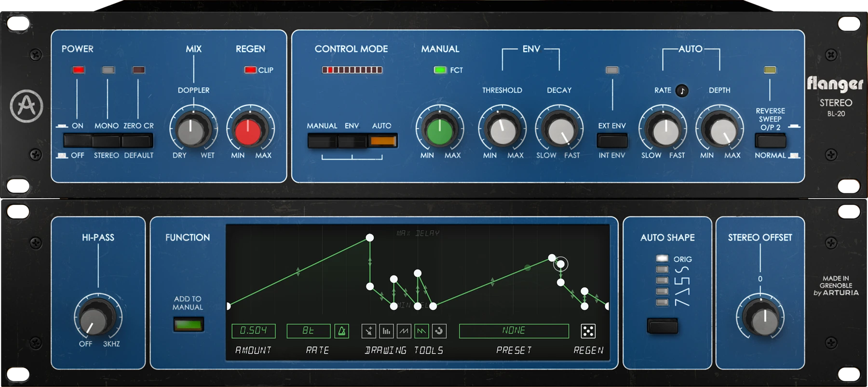This screenshot has width=868, height=387.
Task: Click the green FCT indicator light
Action: coord(440,70)
